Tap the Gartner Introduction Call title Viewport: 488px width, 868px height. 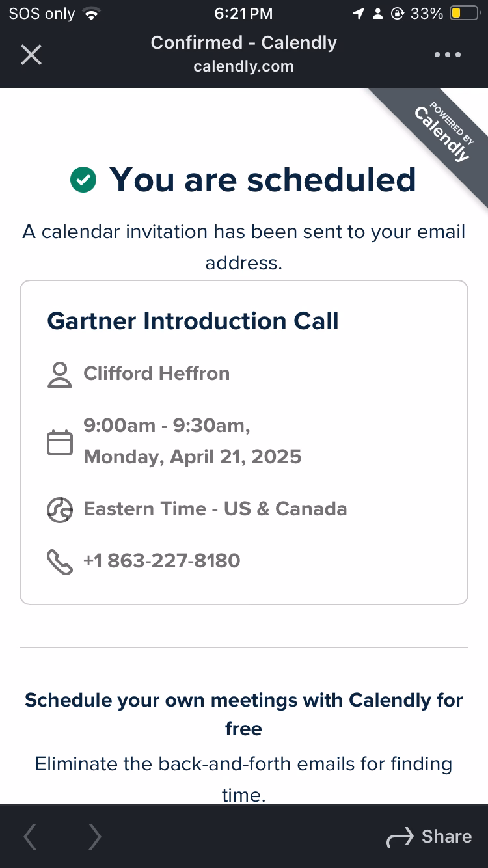[x=193, y=321]
